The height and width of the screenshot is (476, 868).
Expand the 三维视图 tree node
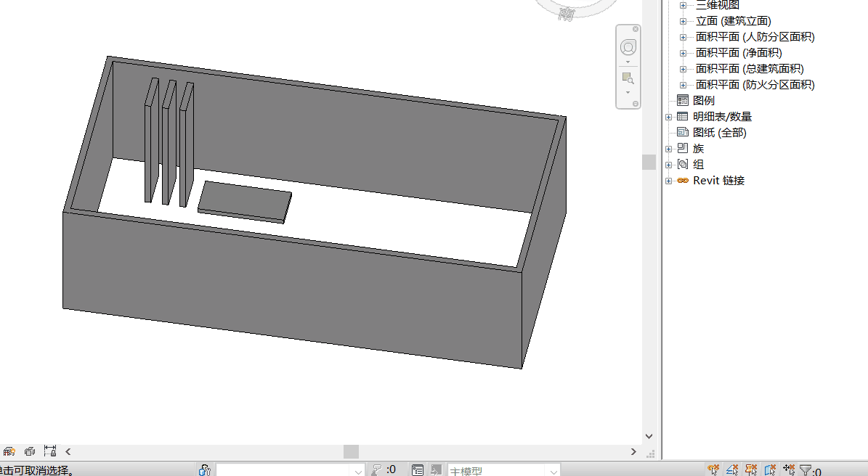pos(683,6)
